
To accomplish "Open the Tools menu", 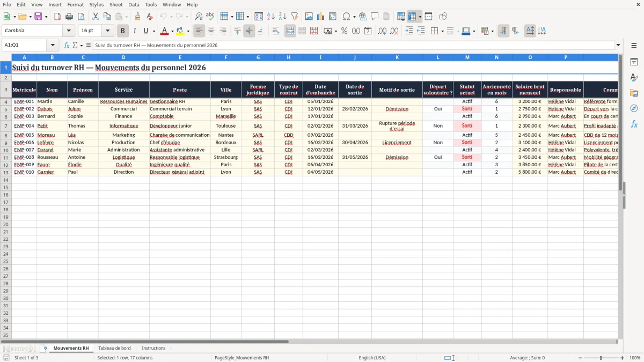I will (151, 4).
